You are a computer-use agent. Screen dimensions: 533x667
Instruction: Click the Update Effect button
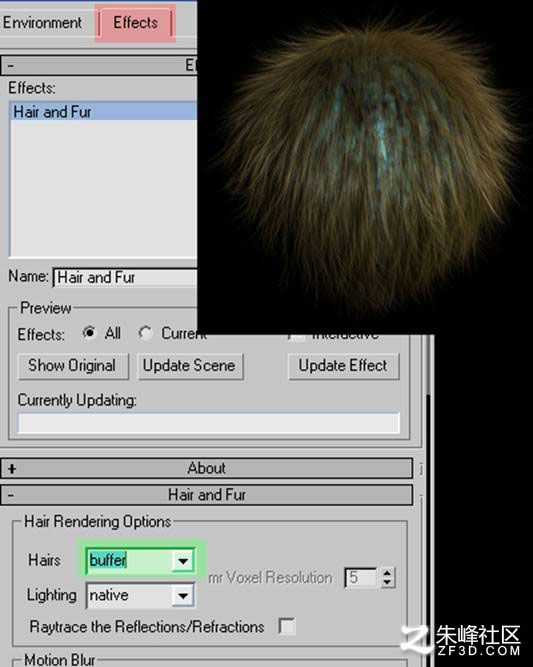tap(343, 366)
